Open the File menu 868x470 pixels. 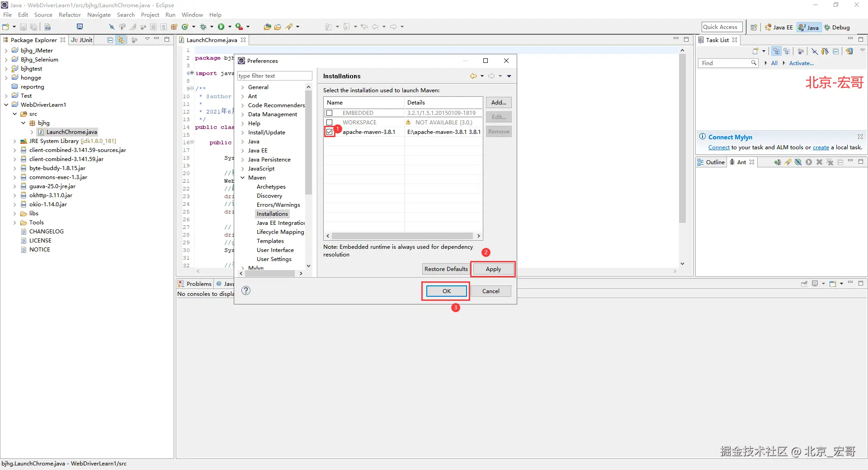pos(7,14)
